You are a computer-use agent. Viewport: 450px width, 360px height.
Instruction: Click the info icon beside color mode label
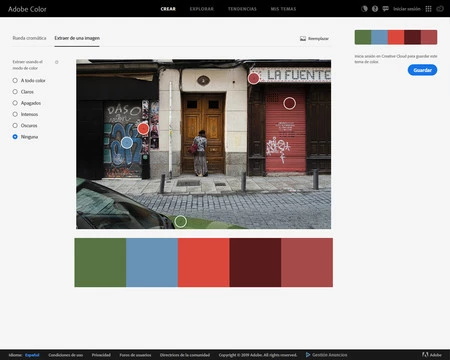click(x=57, y=62)
